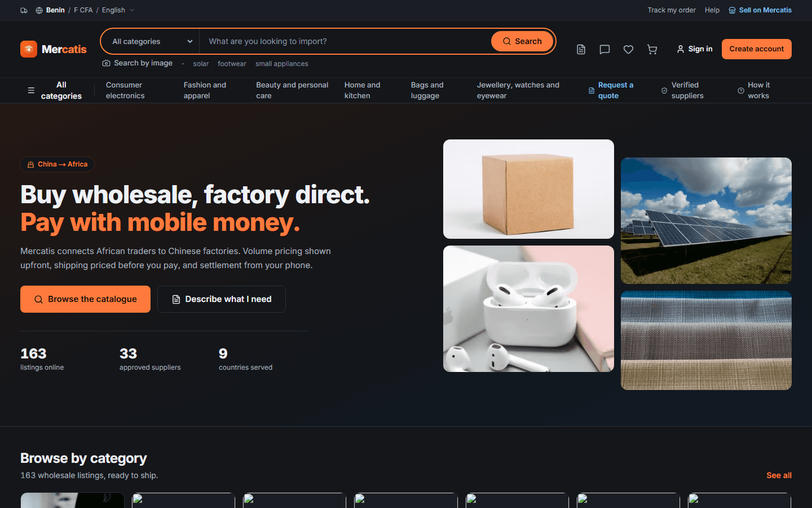812x508 pixels.
Task: Click the camera icon for image search
Action: (106, 63)
